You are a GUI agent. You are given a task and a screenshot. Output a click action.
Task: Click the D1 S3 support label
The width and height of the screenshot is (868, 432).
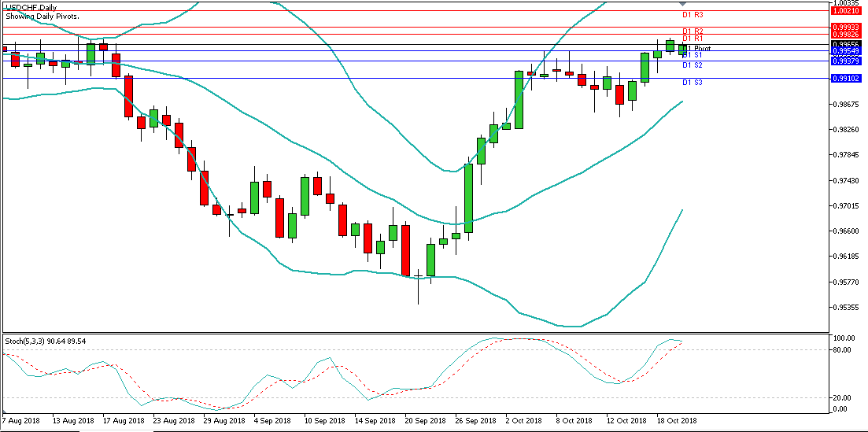click(x=692, y=83)
